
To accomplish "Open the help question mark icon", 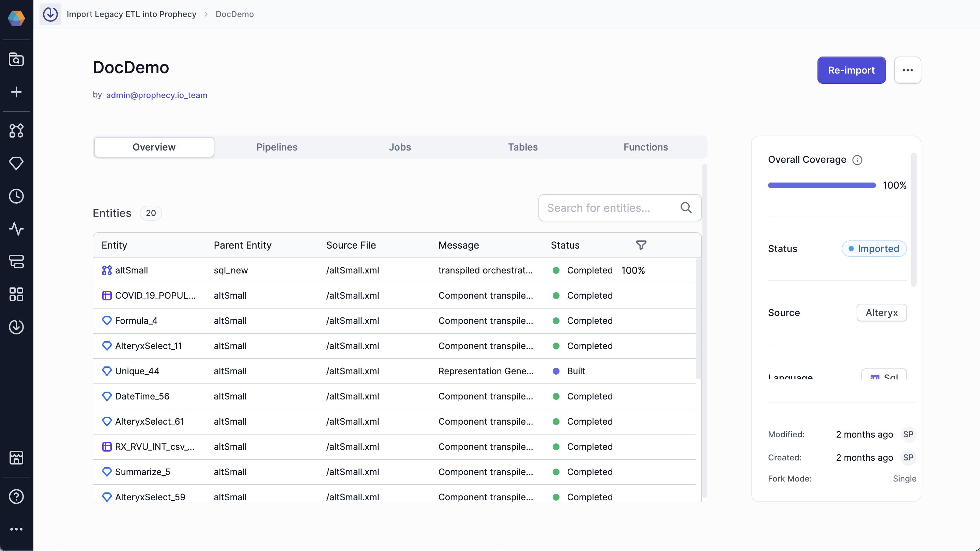I will coord(16,496).
